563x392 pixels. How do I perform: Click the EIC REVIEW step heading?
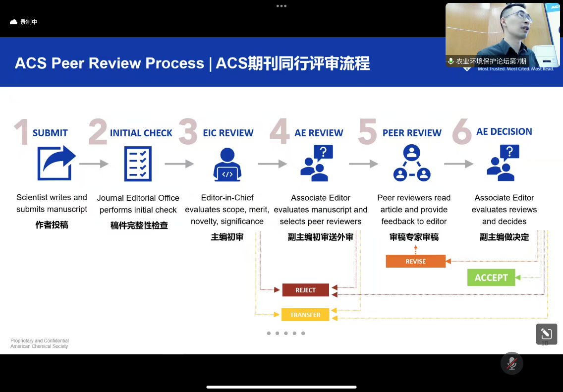tap(228, 133)
